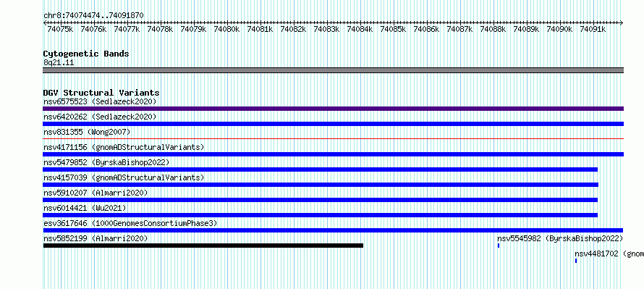The height and width of the screenshot is (289, 644).
Task: Open nsv5479852 (ByrskaBishop2022) variant label
Action: point(106,162)
